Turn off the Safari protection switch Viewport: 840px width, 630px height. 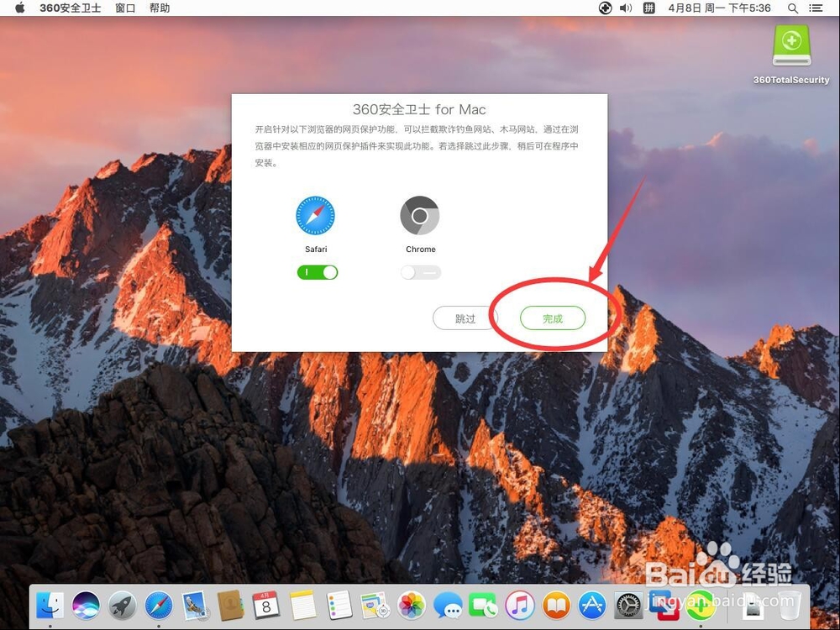(x=318, y=272)
